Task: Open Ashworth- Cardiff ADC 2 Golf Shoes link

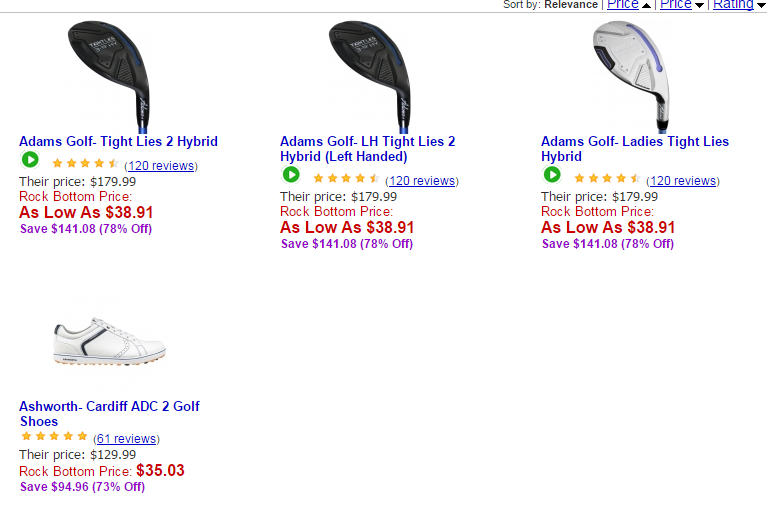Action: pyautogui.click(x=109, y=414)
